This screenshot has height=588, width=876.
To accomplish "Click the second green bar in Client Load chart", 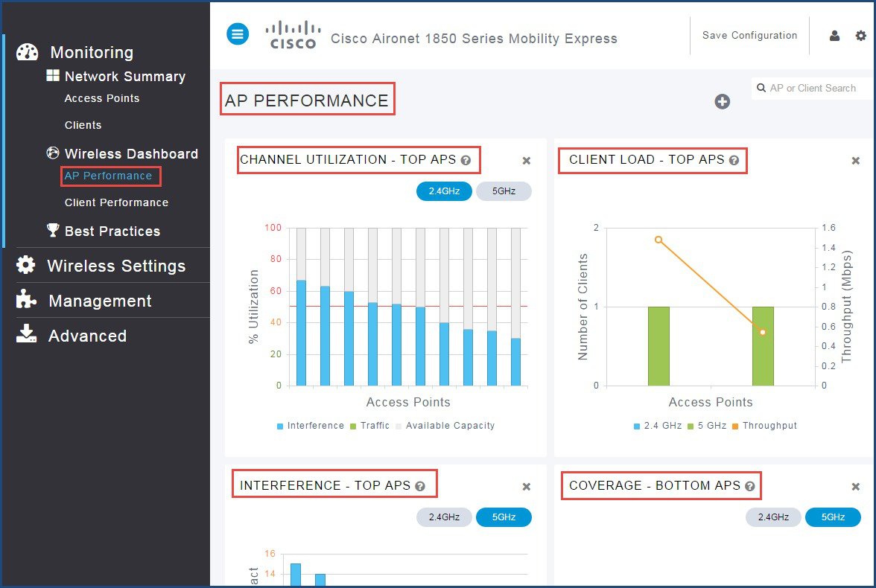I will pos(763,346).
